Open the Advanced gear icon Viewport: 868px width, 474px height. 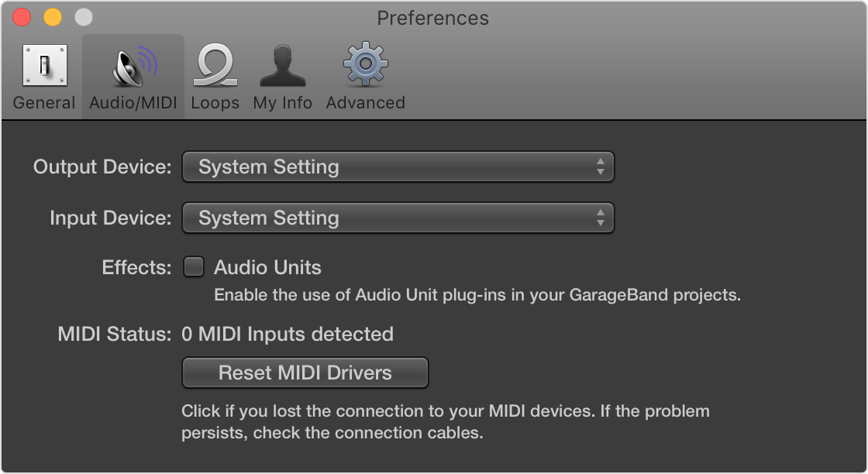pyautogui.click(x=365, y=65)
